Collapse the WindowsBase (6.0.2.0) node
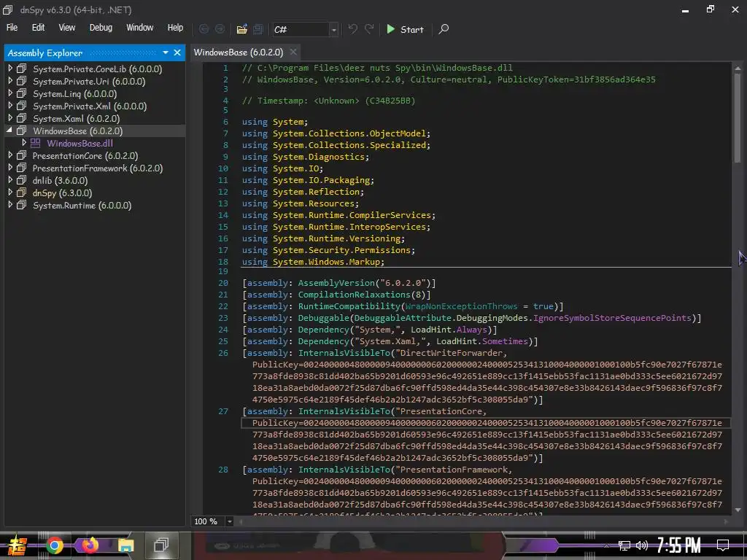Screen dimensions: 747x560 click(x=9, y=130)
